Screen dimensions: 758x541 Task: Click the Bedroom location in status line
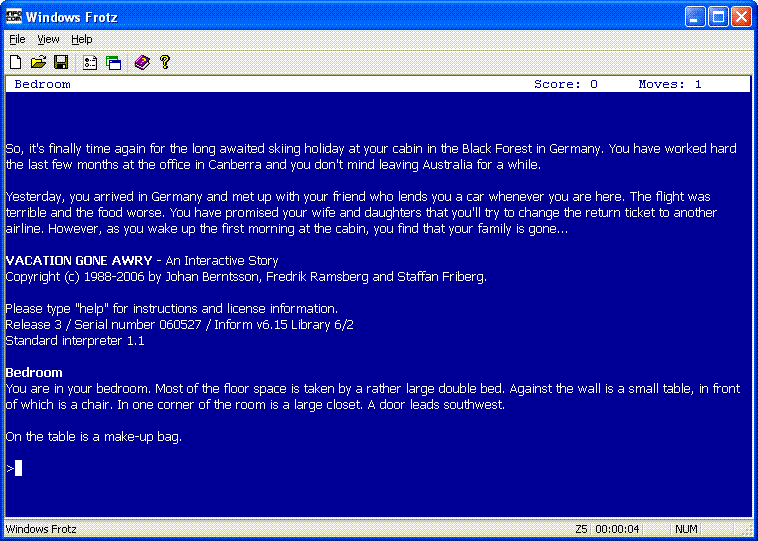(43, 84)
